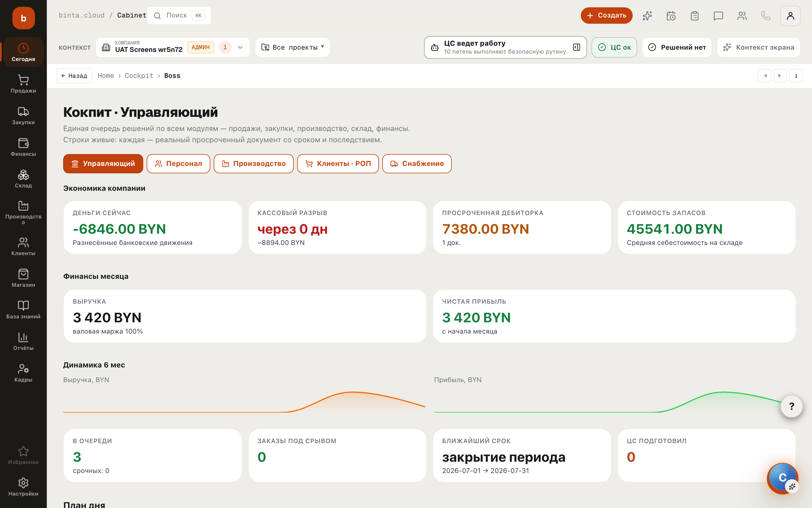Open the В очереди card
The image size is (812, 508).
(153, 456)
